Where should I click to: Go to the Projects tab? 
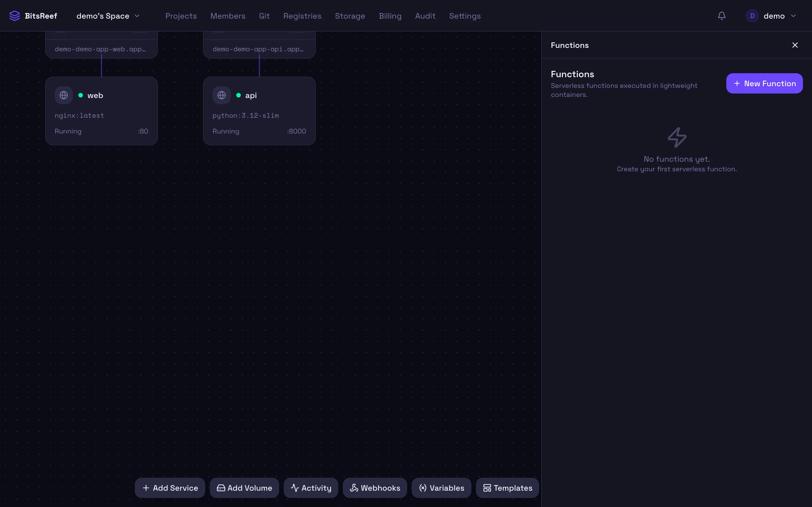(x=181, y=16)
